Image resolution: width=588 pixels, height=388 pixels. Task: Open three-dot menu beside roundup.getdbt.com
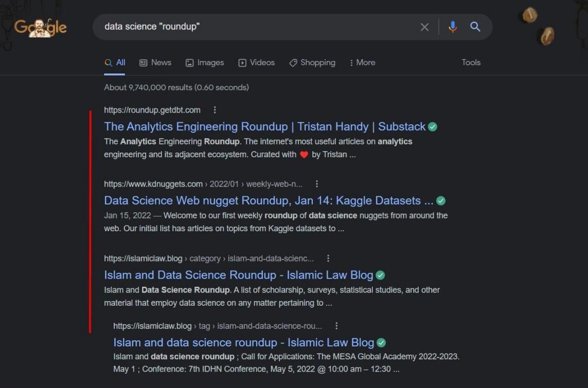(x=215, y=110)
